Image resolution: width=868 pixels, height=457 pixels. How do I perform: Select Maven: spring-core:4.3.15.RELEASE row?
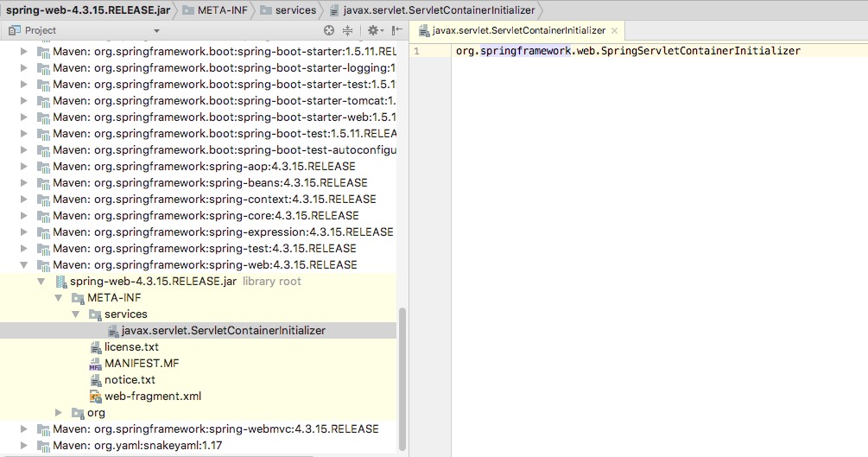(x=198, y=215)
